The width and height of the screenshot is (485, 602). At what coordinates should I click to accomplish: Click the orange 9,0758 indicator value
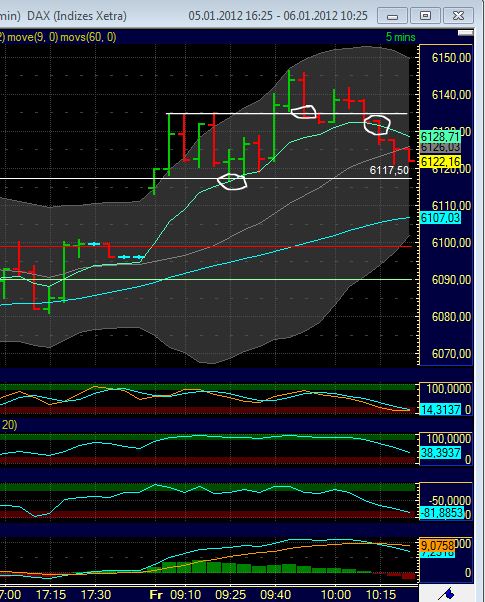click(x=437, y=545)
